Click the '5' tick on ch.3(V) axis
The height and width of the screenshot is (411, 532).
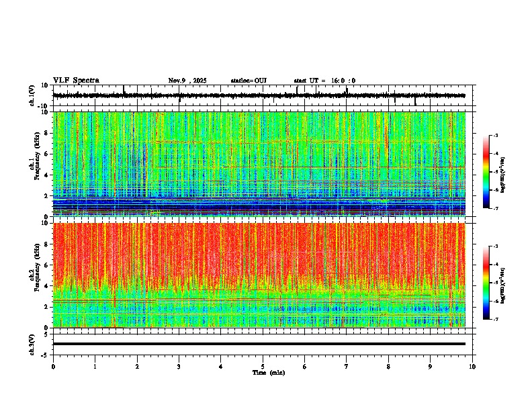point(46,334)
